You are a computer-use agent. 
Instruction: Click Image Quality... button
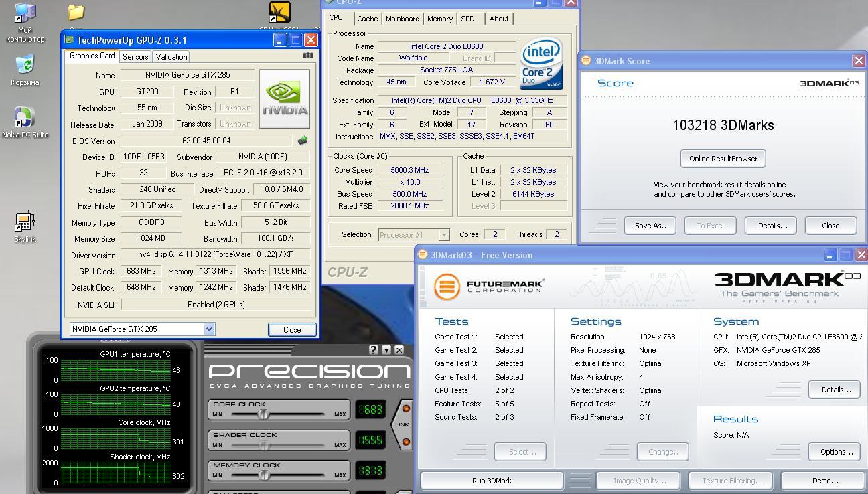point(638,481)
